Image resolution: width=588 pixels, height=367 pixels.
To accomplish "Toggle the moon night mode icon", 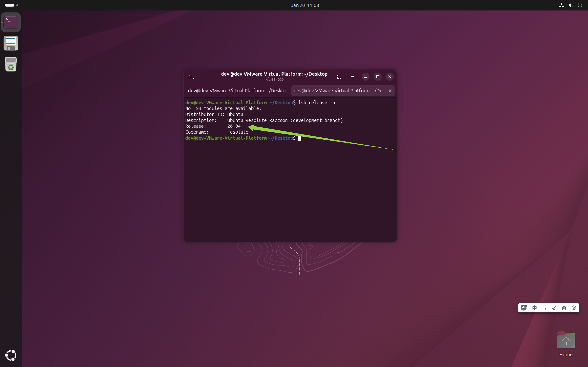I will click(554, 308).
